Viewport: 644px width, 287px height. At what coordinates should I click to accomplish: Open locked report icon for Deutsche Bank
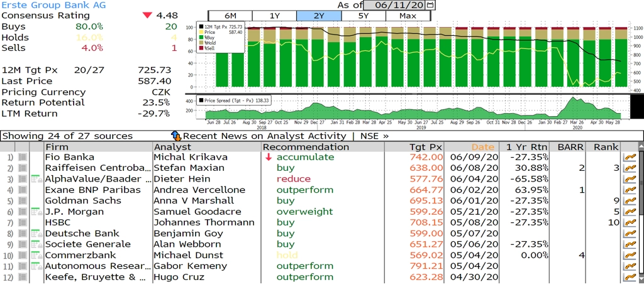point(37,233)
